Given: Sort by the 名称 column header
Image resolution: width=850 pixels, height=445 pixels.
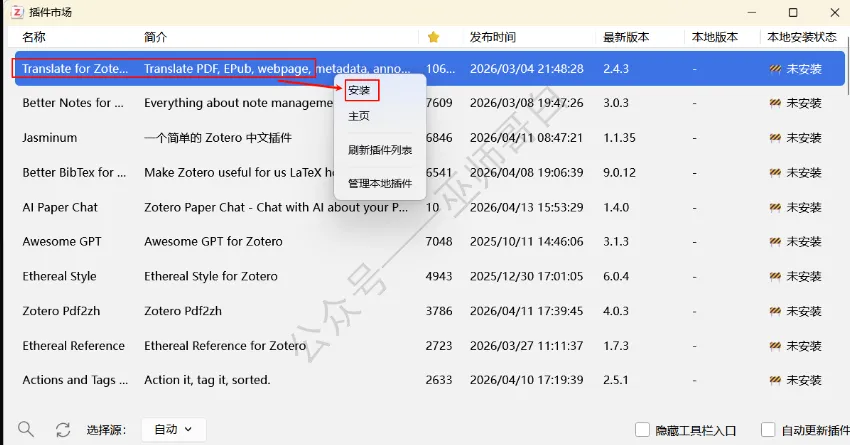Looking at the screenshot, I should click(34, 37).
